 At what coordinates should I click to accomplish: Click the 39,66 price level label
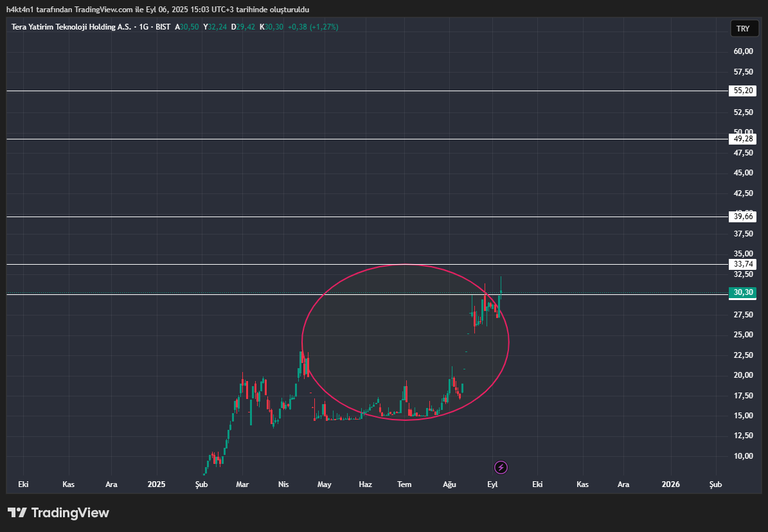pyautogui.click(x=743, y=217)
